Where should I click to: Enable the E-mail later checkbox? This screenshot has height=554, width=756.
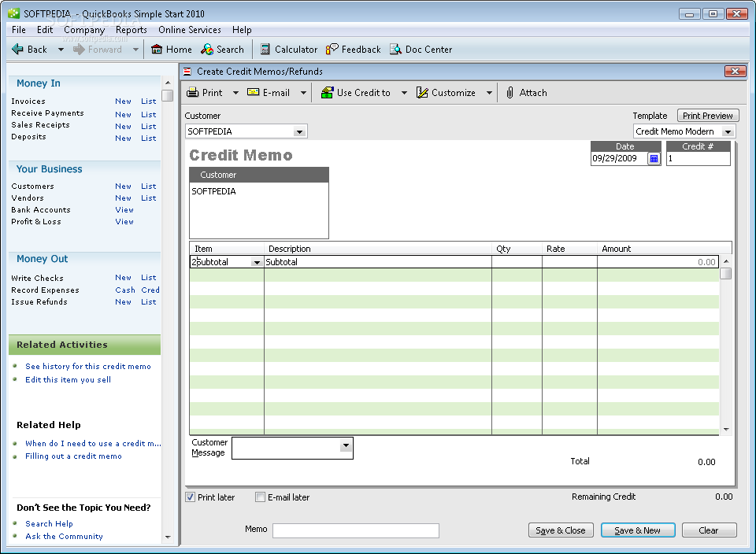[x=261, y=497]
